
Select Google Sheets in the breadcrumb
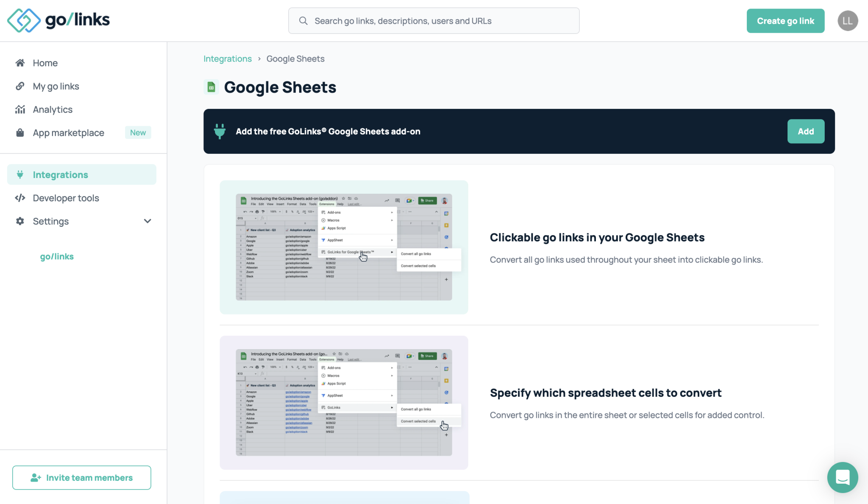tap(295, 58)
